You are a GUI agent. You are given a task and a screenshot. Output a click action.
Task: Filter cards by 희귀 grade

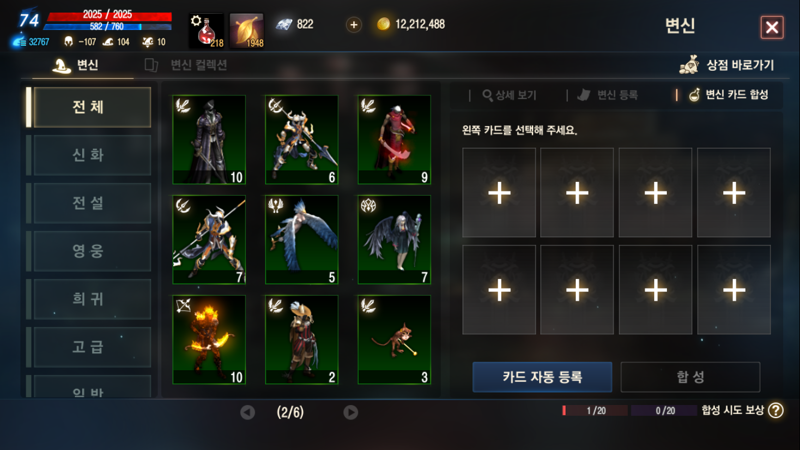[x=89, y=299]
